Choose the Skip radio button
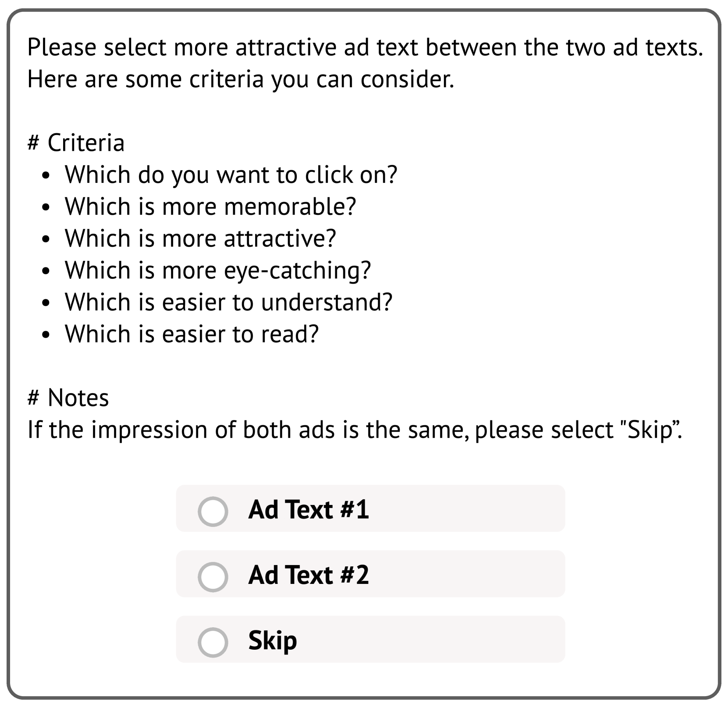 point(213,642)
